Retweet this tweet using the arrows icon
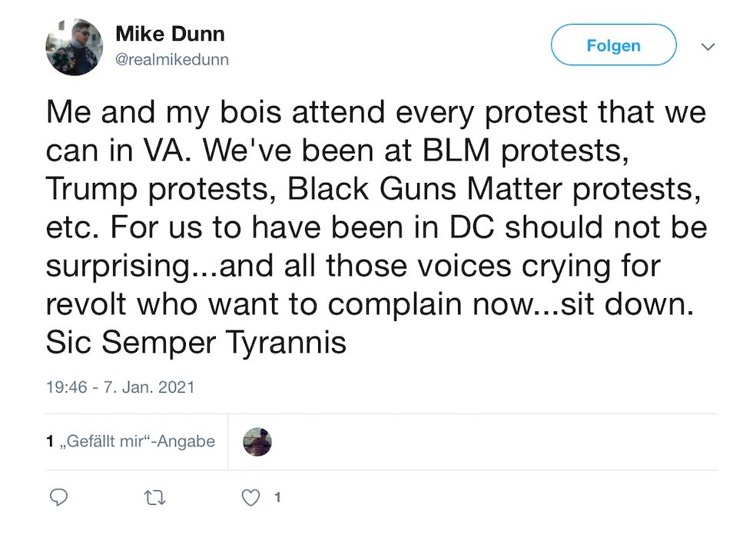This screenshot has width=756, height=544. click(x=154, y=498)
